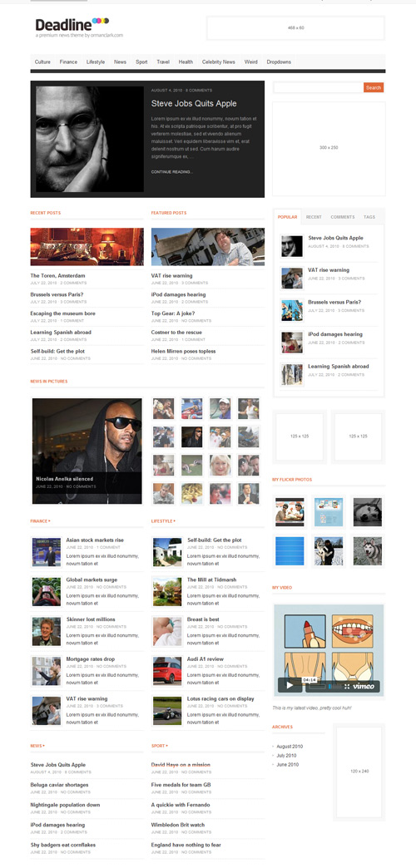Open the Weird menu item
Image resolution: width=416 pixels, height=868 pixels.
pos(251,62)
